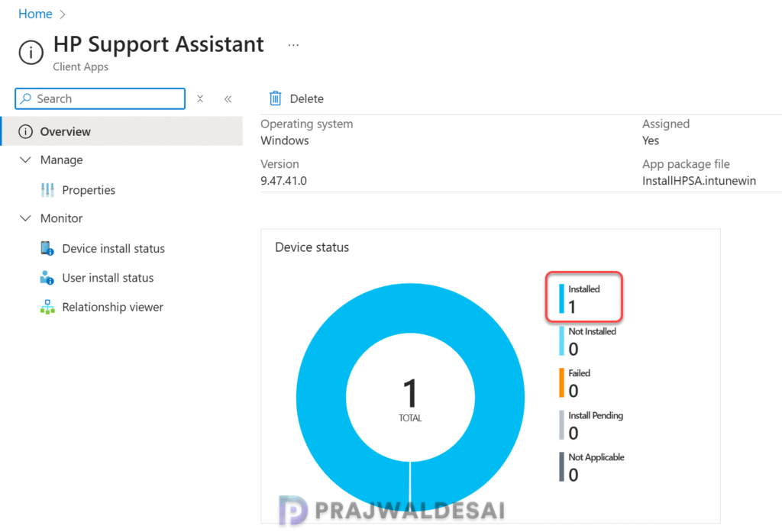Open Device install status
Screen dimensions: 782x532
113,248
